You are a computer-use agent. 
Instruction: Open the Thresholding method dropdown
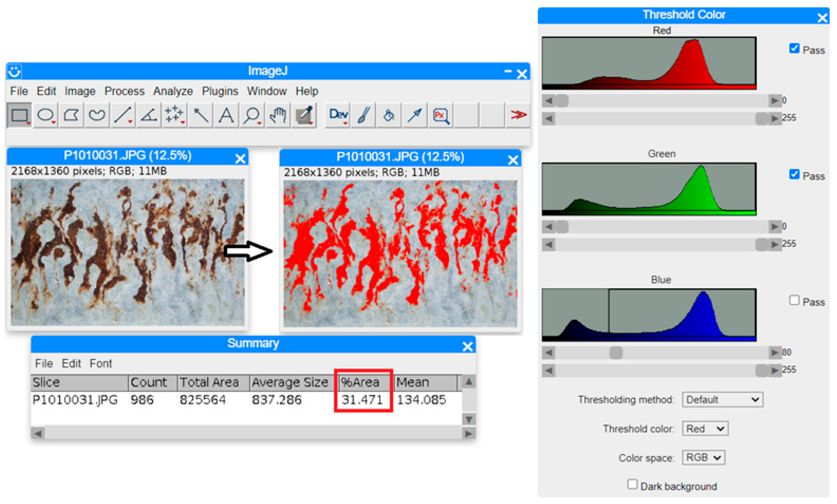pos(722,400)
